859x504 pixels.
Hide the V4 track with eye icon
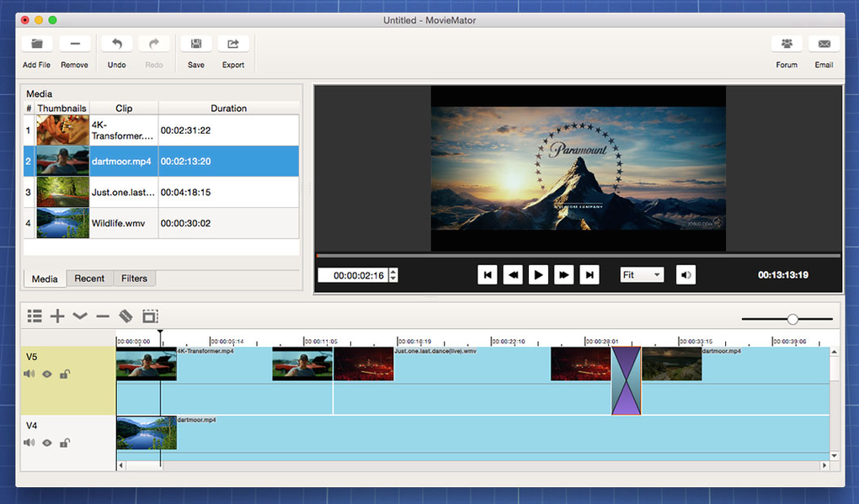[47, 443]
